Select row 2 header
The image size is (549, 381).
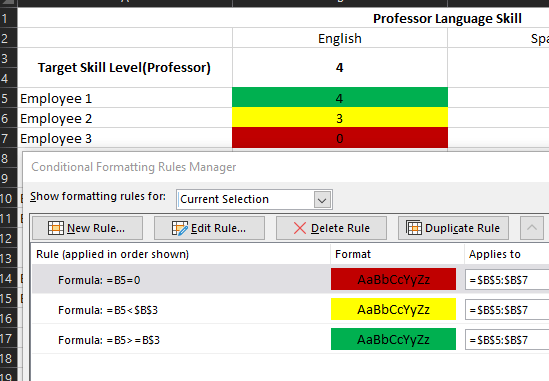pos(8,38)
